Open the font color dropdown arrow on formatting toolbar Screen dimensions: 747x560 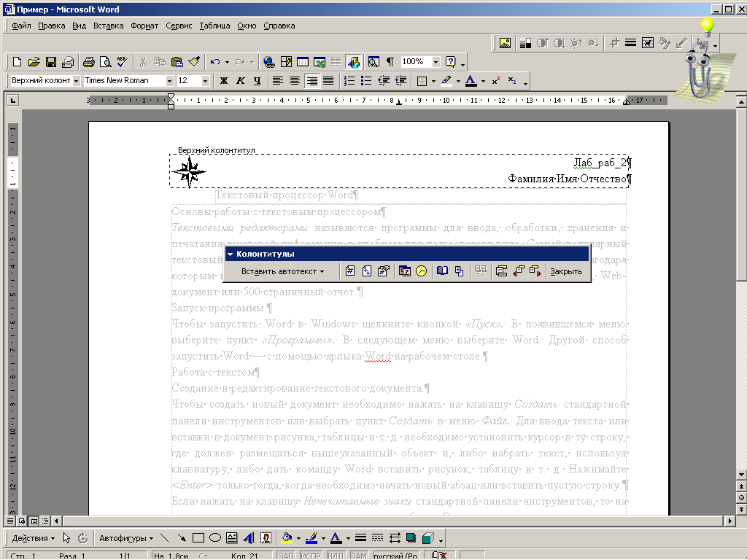point(483,81)
